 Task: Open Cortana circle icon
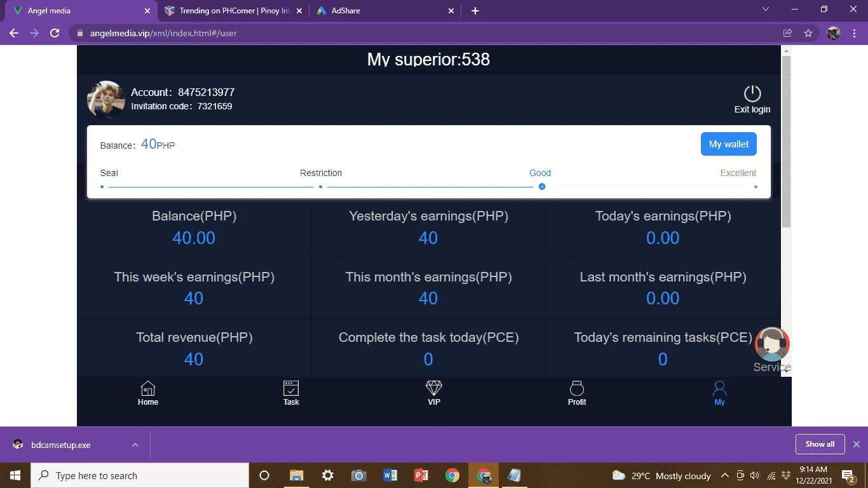tap(265, 475)
